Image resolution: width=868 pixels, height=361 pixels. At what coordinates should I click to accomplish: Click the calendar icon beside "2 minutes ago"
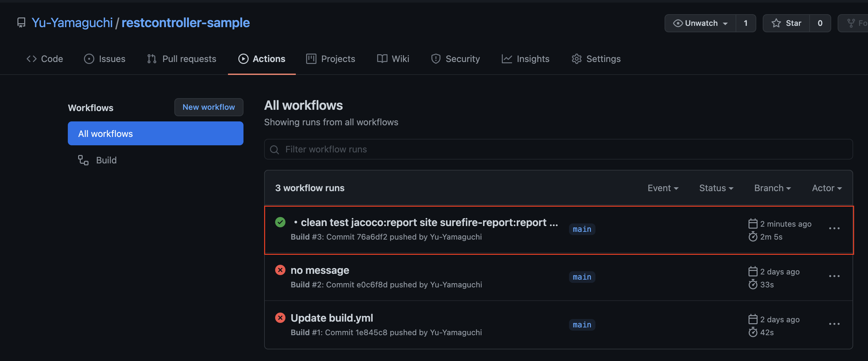click(753, 223)
